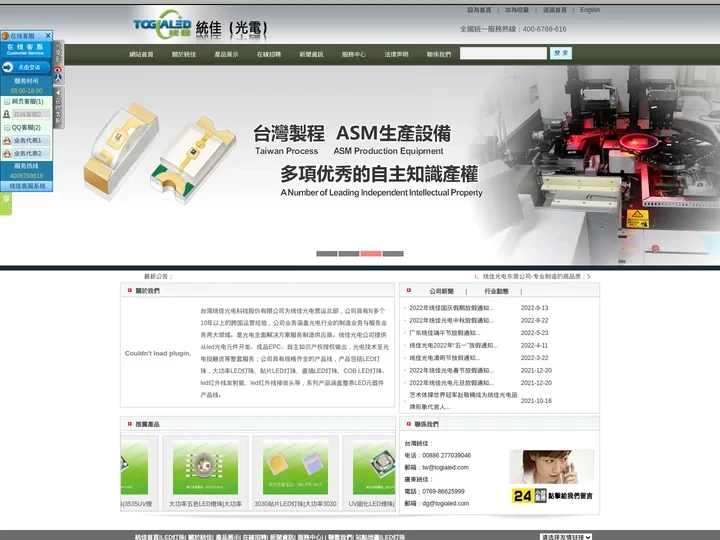Go to 網站首頁 in navigation bar
Screen dimensions: 720x540
(141, 54)
